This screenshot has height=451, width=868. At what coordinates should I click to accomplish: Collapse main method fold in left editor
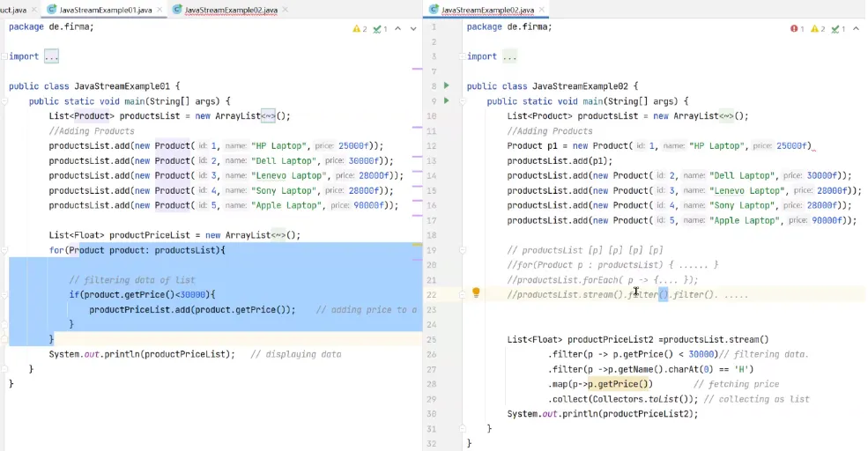pyautogui.click(x=4, y=101)
